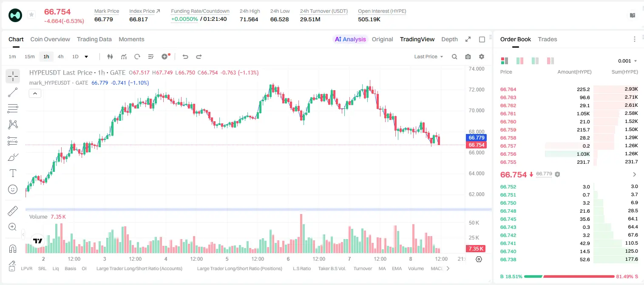
Task: Expand the Last Price selector dropdown
Action: pyautogui.click(x=428, y=57)
